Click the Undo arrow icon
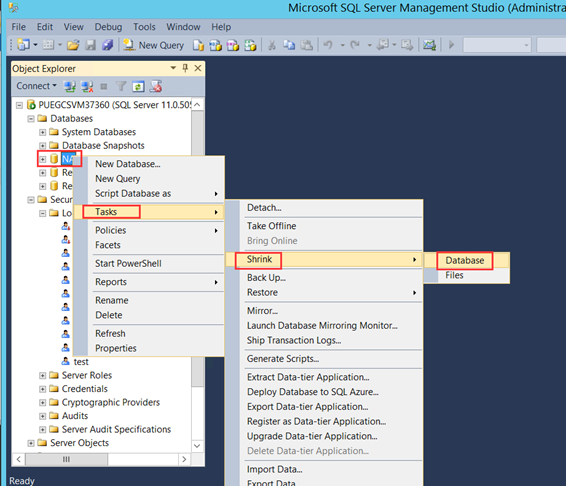566x486 pixels. point(328,45)
